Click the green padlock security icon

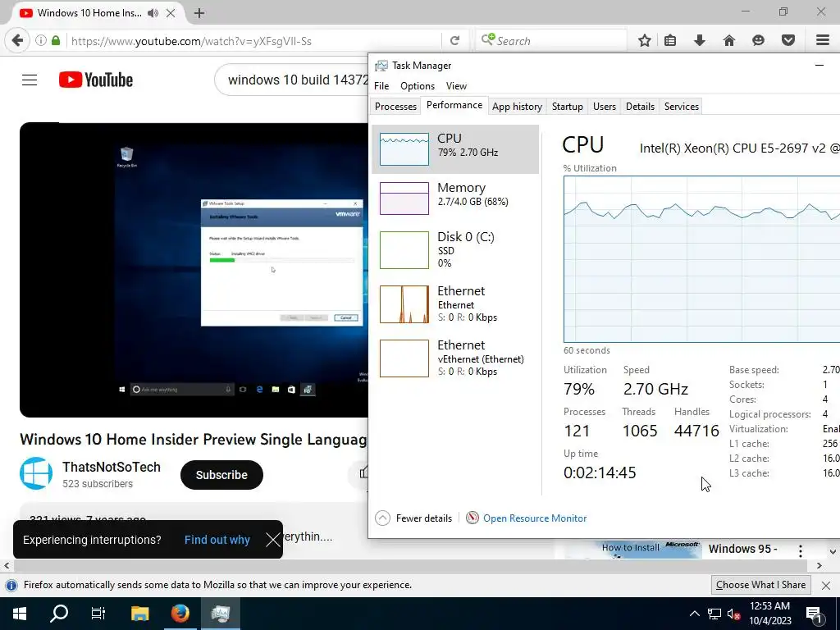pyautogui.click(x=56, y=41)
